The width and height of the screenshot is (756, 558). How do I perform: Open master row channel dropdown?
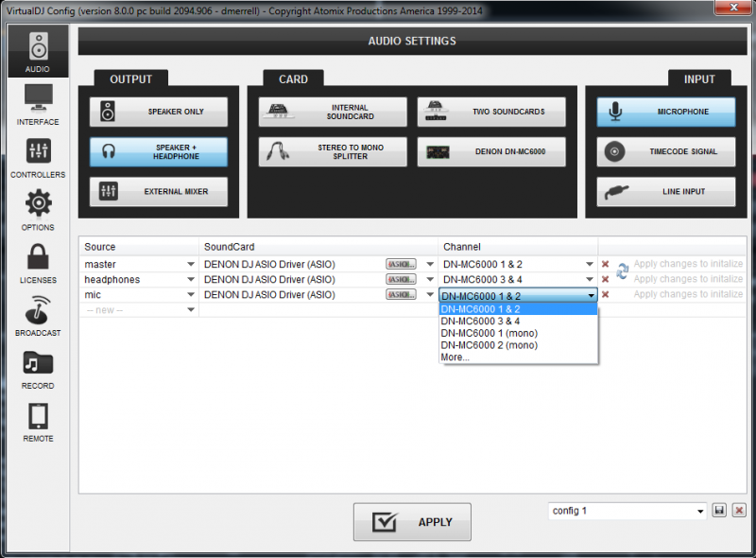point(589,264)
